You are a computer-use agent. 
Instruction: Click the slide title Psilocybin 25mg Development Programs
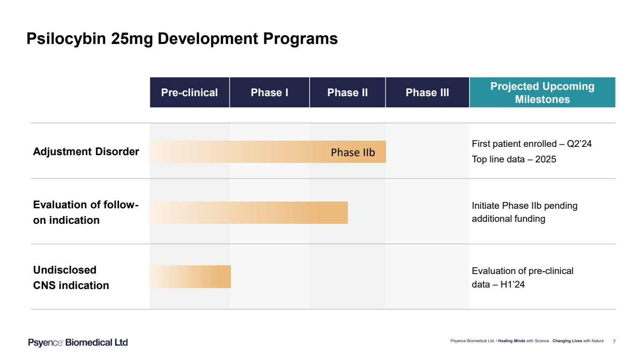click(182, 39)
